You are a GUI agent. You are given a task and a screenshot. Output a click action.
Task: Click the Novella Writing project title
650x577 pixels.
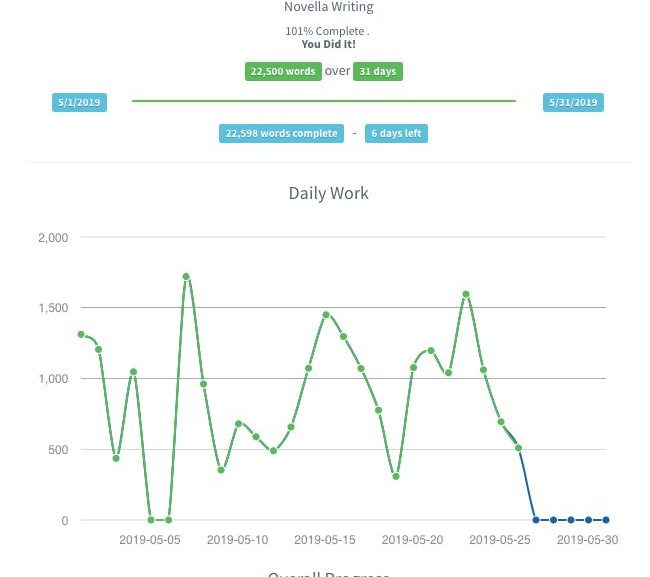tap(328, 8)
